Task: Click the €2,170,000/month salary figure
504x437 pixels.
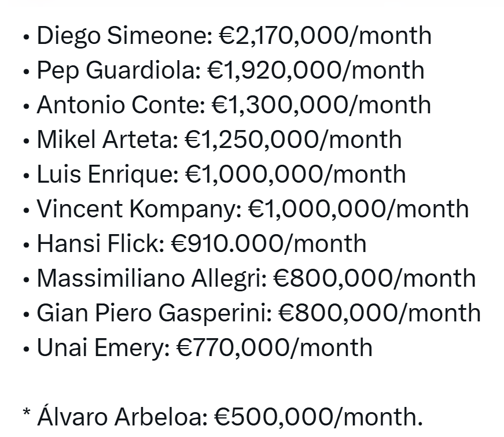Action: point(326,36)
